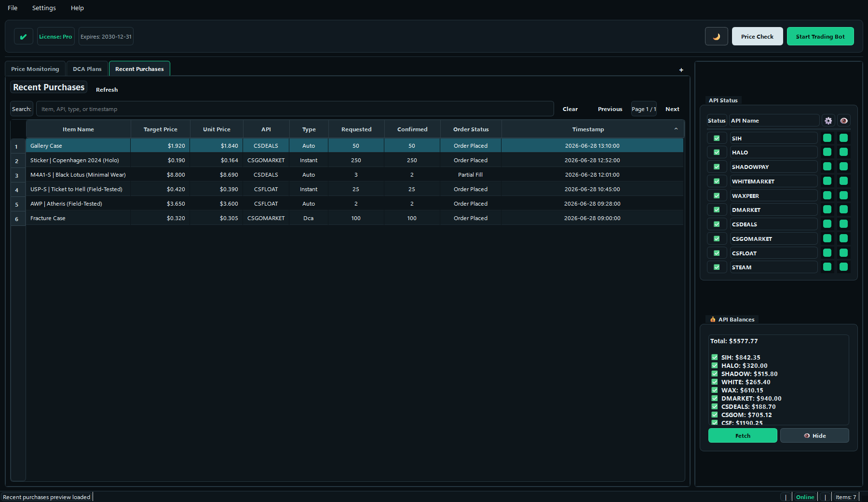Start the trading bot
Image resolution: width=868 pixels, height=502 pixels.
(x=820, y=36)
